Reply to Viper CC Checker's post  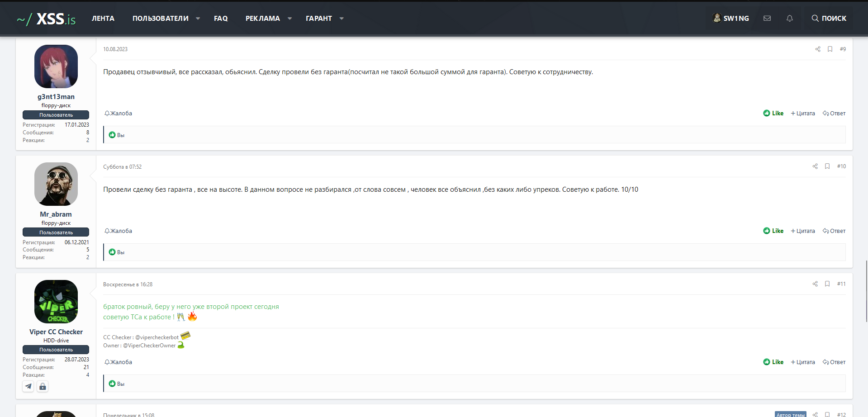coord(834,362)
